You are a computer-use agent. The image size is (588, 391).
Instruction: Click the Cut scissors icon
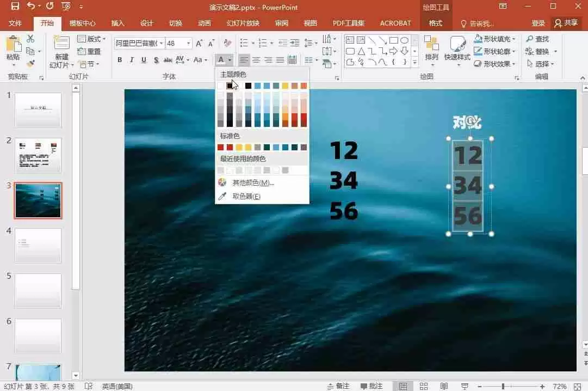30,39
